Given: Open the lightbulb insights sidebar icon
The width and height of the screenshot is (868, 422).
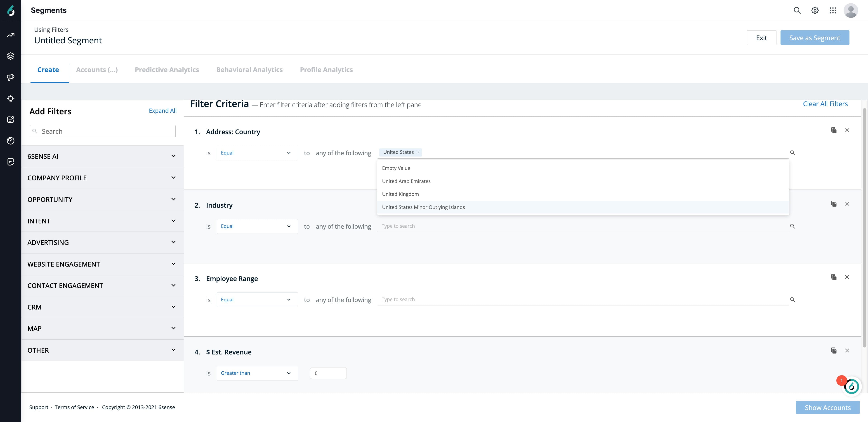Looking at the screenshot, I should (x=11, y=98).
